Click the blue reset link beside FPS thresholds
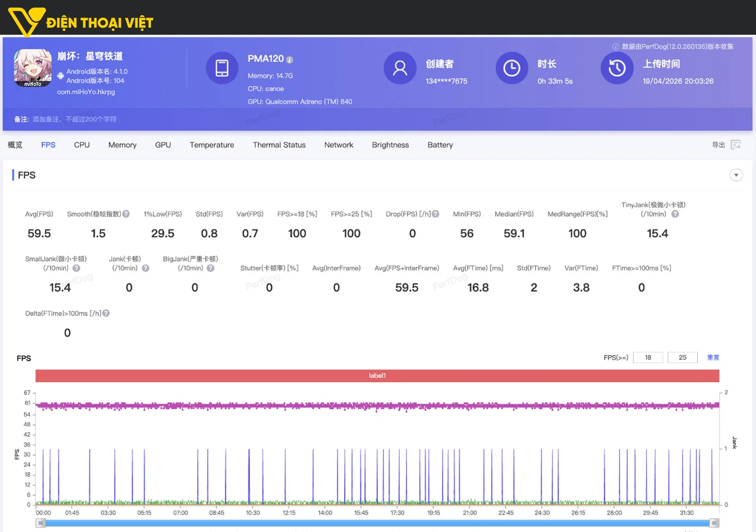756x532 pixels. (713, 358)
